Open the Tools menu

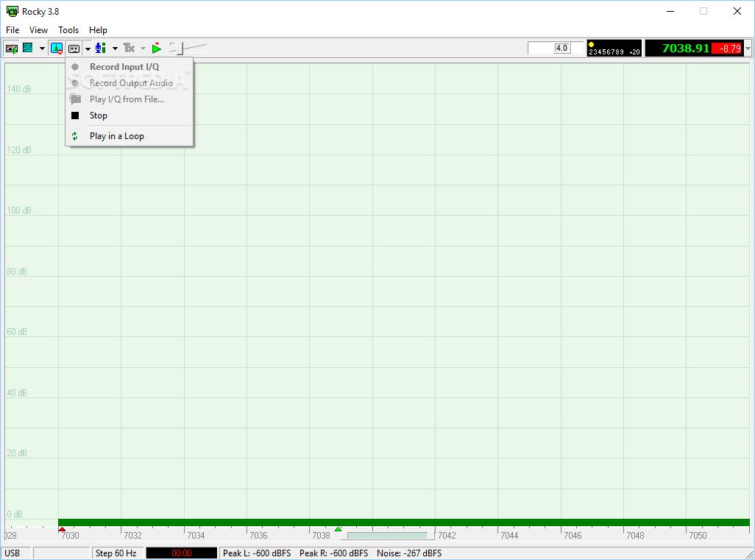coord(68,30)
